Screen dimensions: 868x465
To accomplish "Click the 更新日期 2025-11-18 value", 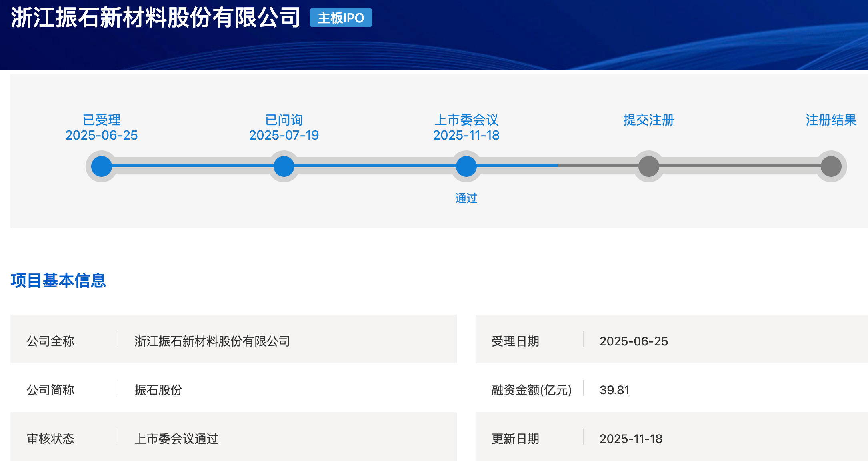I will coord(631,439).
